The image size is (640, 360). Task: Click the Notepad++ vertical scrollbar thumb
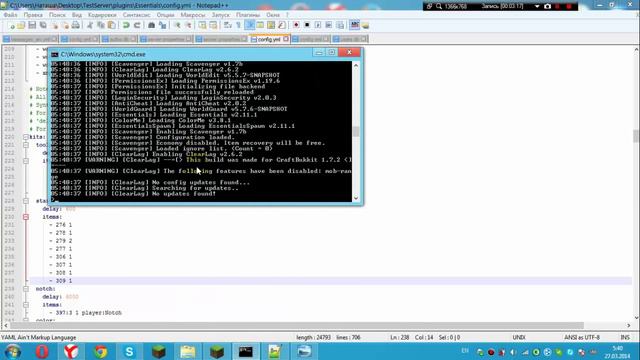coord(636,136)
